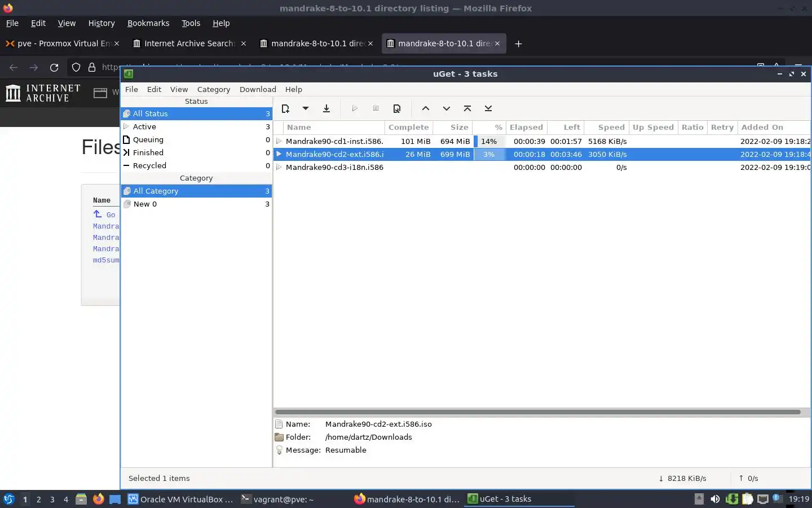Click the download properties icon in uGet toolbar

coord(397,108)
